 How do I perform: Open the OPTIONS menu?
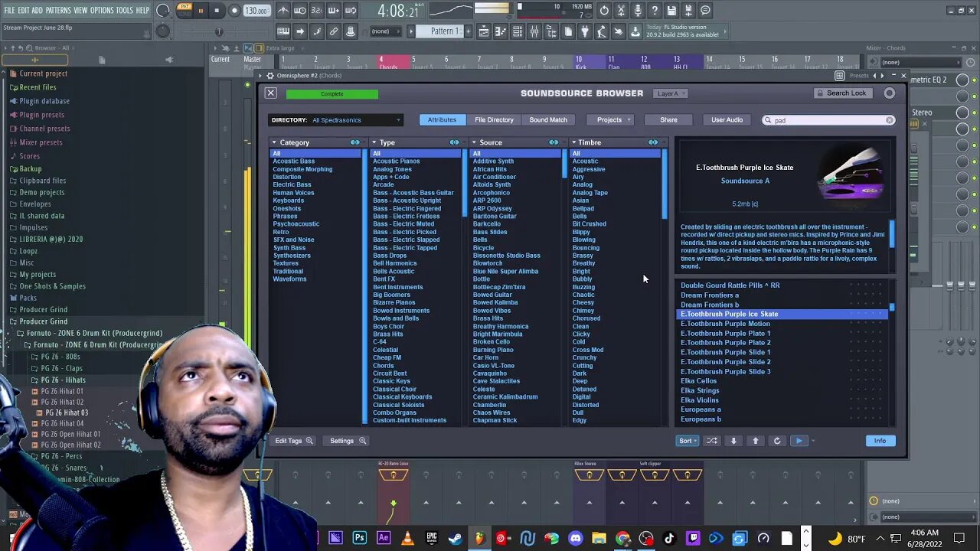(x=102, y=11)
